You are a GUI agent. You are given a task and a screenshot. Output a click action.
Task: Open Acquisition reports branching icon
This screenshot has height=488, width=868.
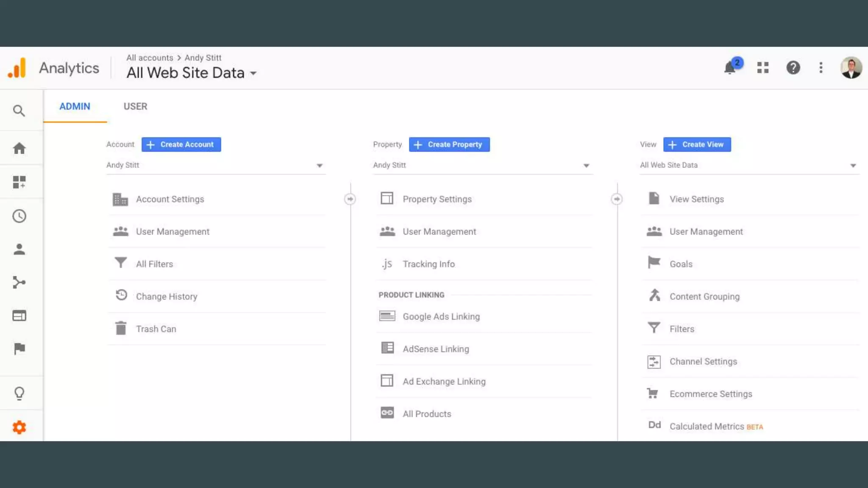point(19,283)
